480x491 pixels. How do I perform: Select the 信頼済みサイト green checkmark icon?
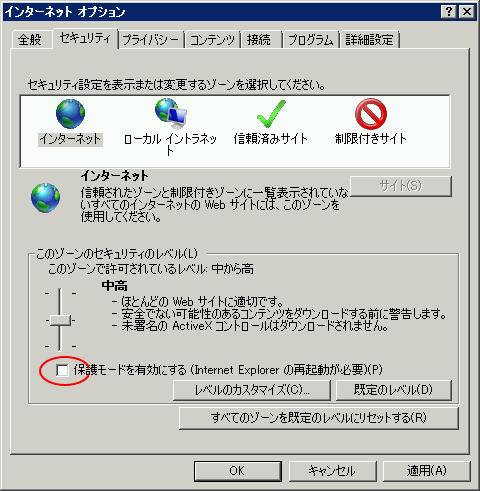(271, 114)
